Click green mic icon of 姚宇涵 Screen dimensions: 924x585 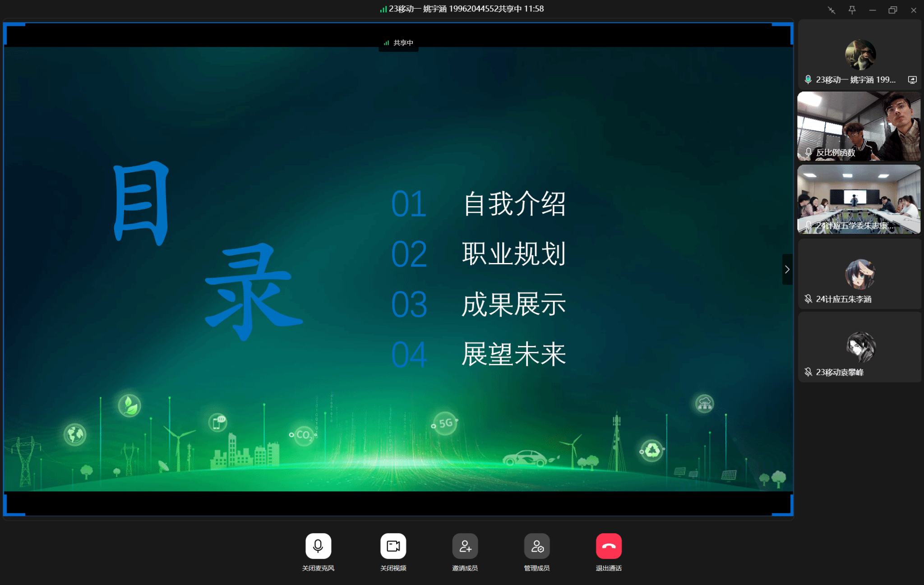pos(808,80)
